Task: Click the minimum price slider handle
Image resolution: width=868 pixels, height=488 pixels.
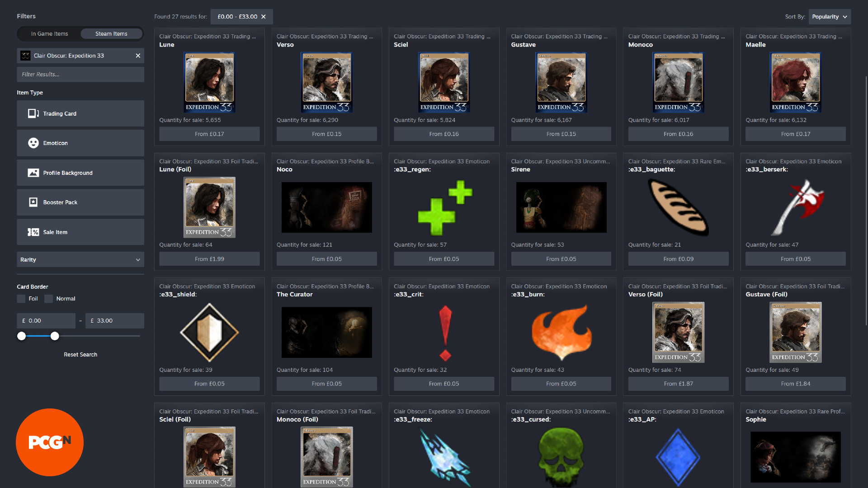Action: pos(21,336)
